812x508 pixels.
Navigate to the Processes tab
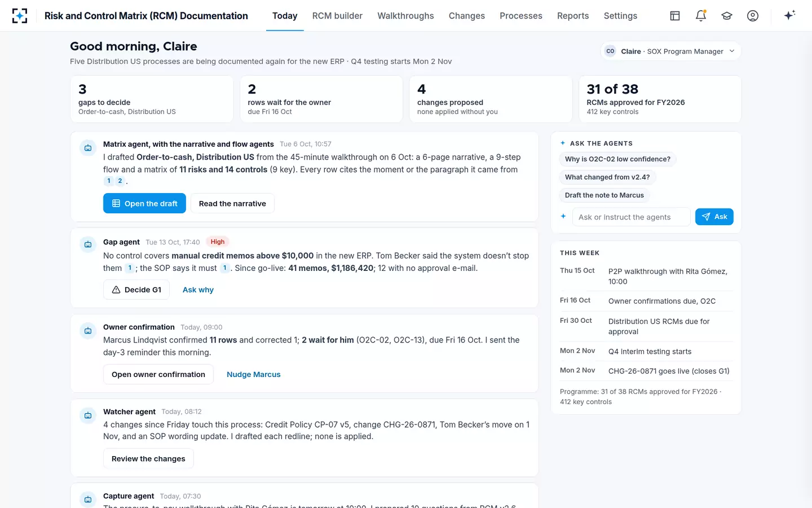(x=521, y=16)
